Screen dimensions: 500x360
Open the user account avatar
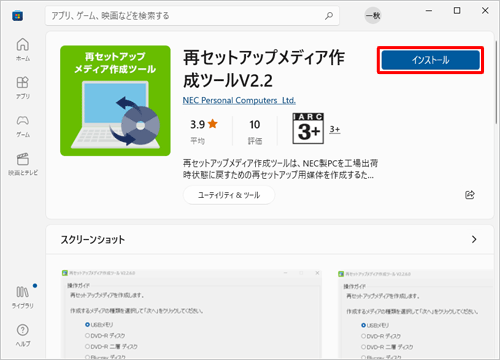(373, 16)
